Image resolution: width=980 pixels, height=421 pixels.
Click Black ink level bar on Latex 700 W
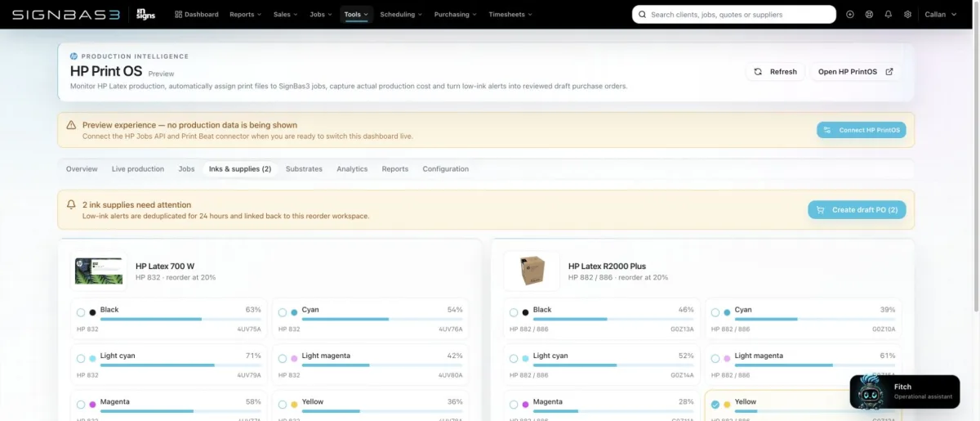(180, 319)
